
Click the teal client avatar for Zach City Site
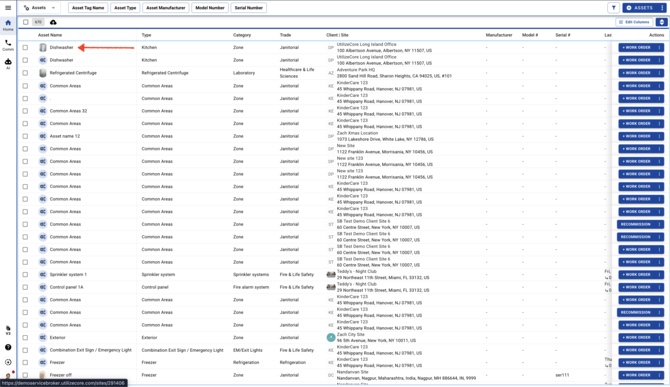[x=331, y=337]
